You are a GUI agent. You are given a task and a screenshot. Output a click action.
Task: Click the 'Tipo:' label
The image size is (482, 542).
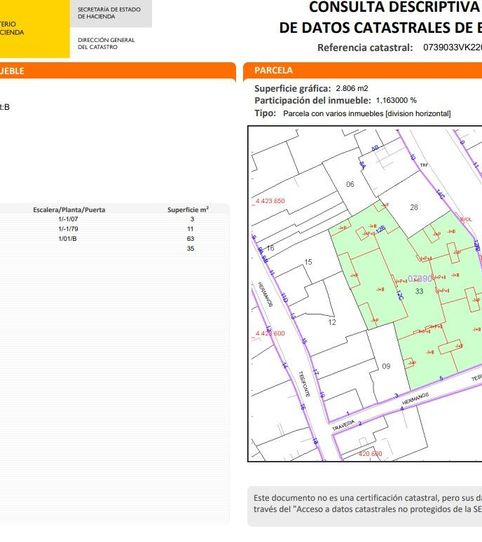click(265, 113)
